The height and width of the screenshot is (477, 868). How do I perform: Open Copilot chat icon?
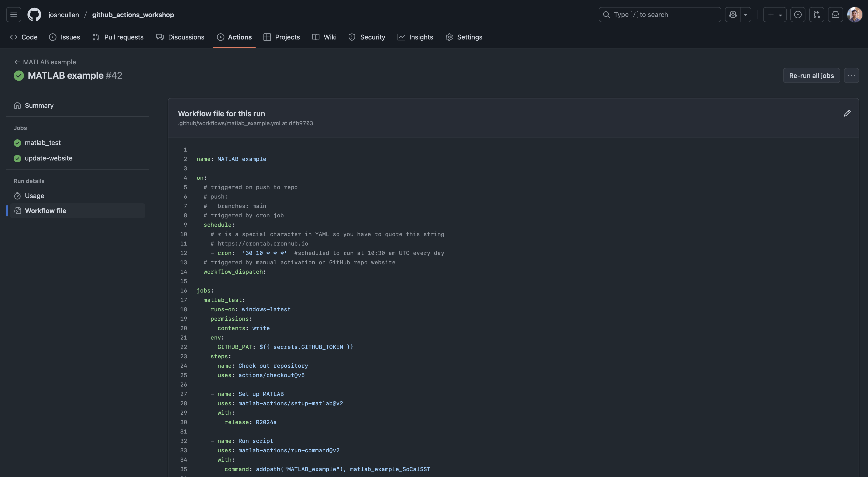coord(733,15)
